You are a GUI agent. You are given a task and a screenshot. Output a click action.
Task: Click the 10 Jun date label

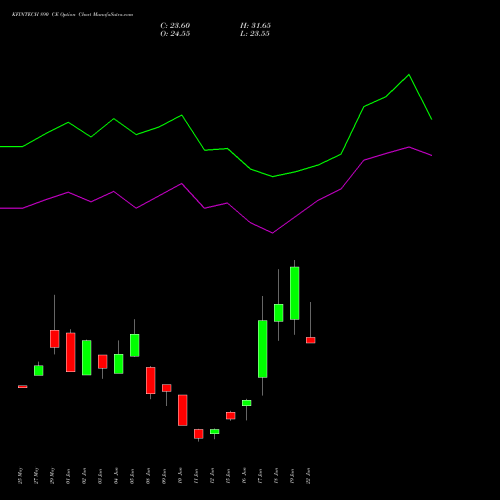(181, 476)
